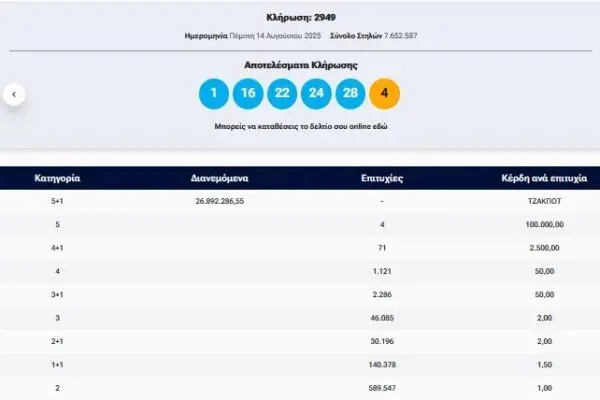The width and height of the screenshot is (600, 400).
Task: Select the 26.892.286,55 distributed amount
Action: click(219, 201)
